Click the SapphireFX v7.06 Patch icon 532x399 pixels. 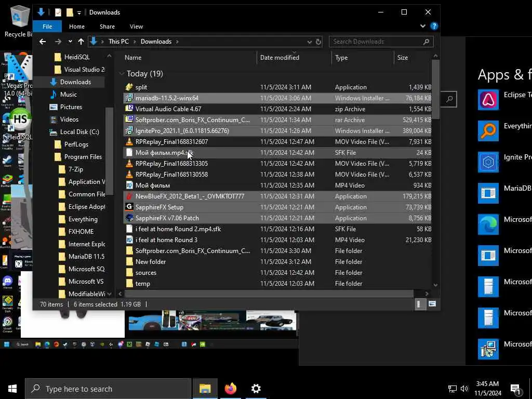[129, 218]
